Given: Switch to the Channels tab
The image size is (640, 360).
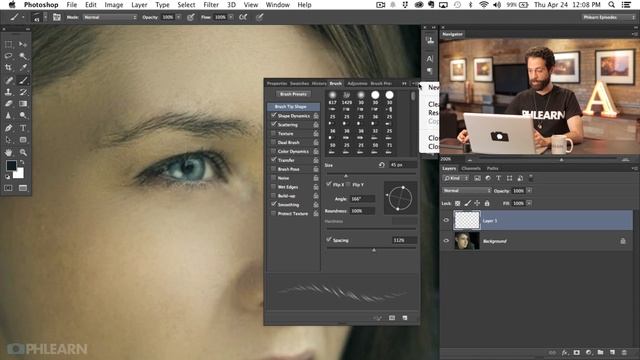Looking at the screenshot, I should [471, 168].
